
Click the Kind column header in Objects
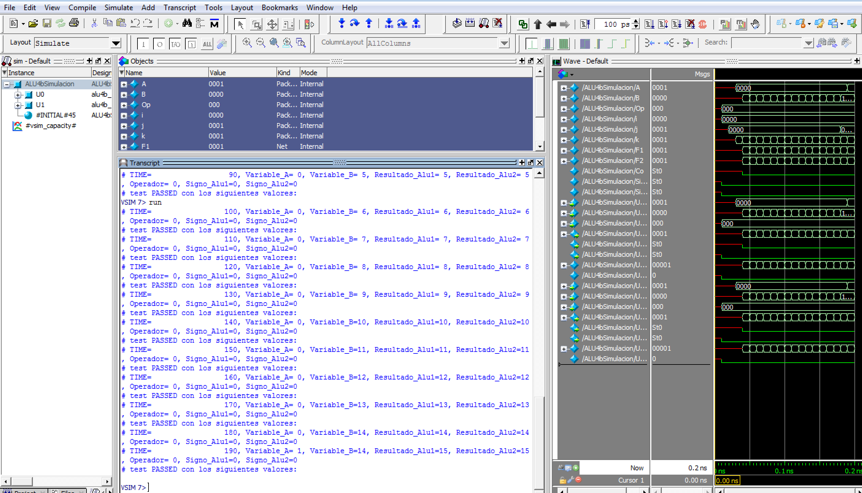pyautogui.click(x=288, y=73)
